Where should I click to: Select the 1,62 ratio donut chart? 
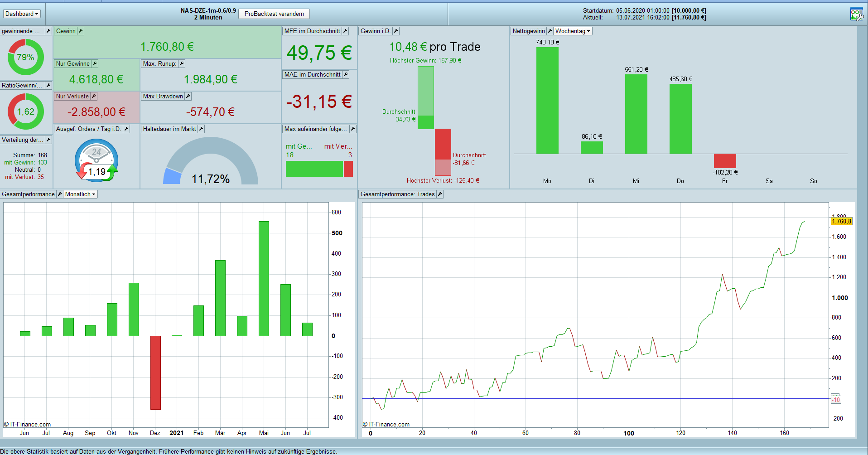click(x=26, y=111)
